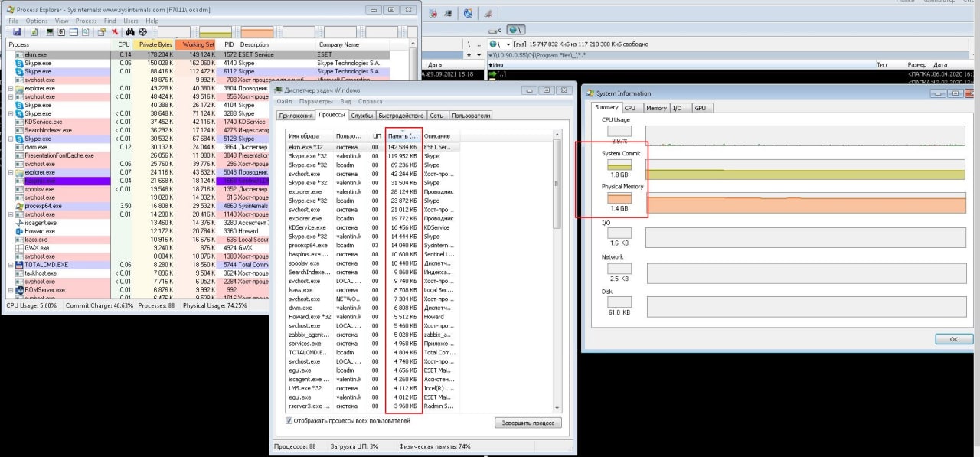Select the KDService.exe row in Process Explorer
980x457 pixels.
click(x=139, y=122)
